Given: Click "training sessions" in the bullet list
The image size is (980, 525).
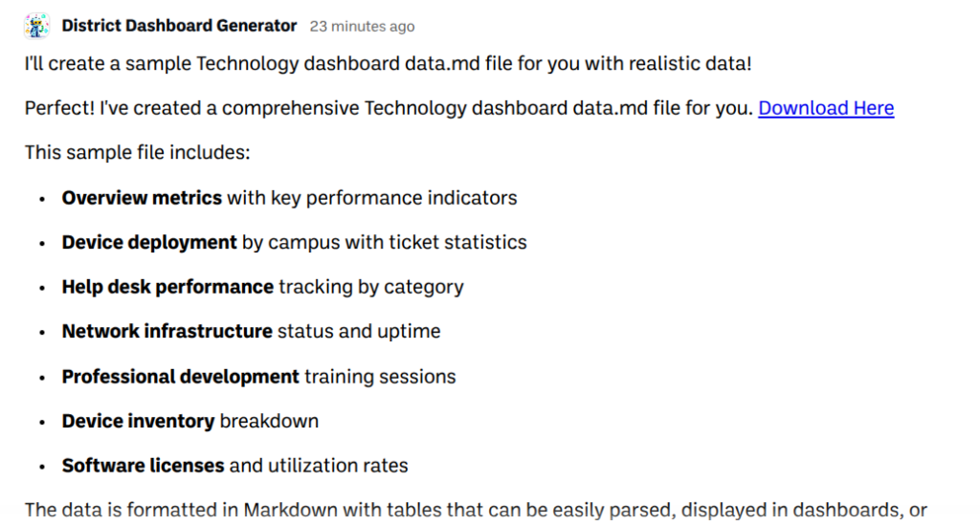Looking at the screenshot, I should (x=380, y=377).
